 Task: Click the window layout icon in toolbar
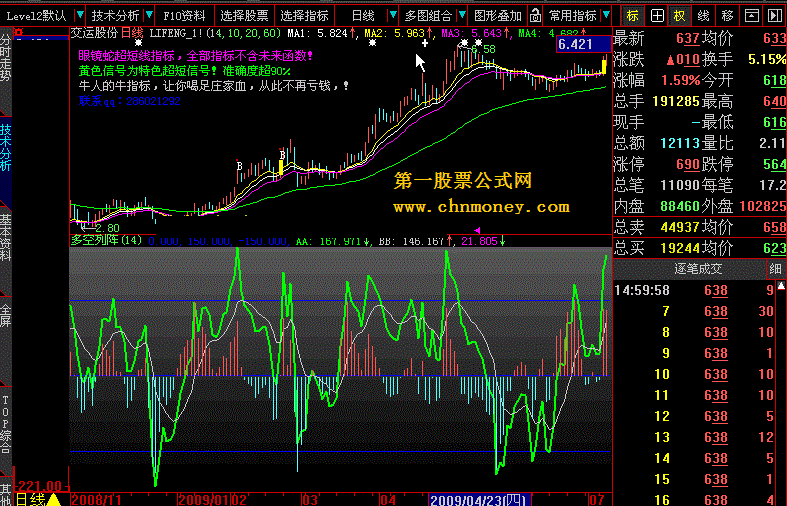[751, 16]
